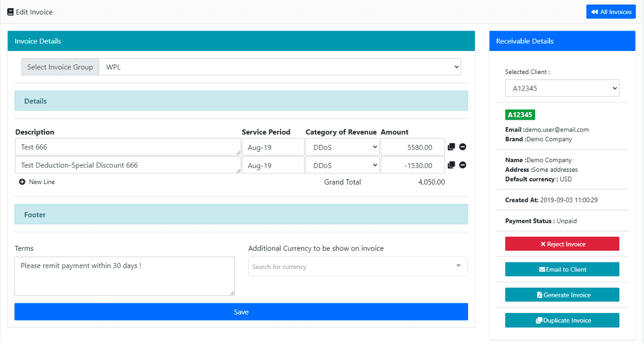Reject this invoice
Screen dimensions: 644x344
[561, 244]
